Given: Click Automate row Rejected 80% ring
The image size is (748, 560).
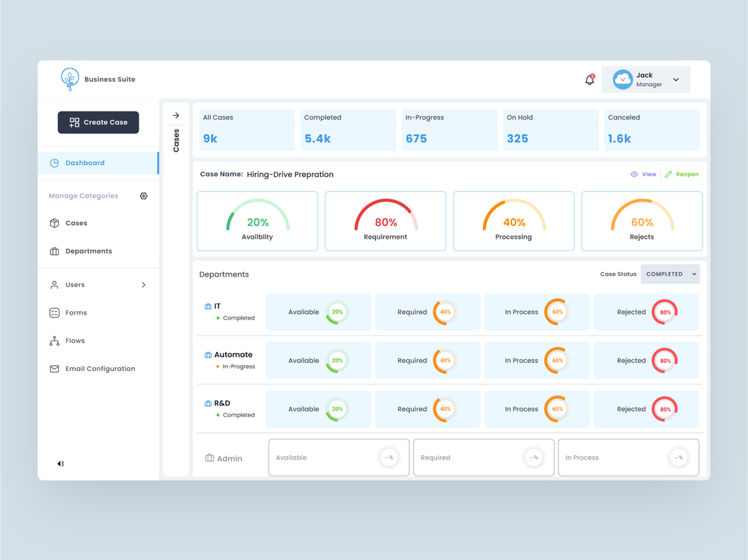Looking at the screenshot, I should coord(665,361).
